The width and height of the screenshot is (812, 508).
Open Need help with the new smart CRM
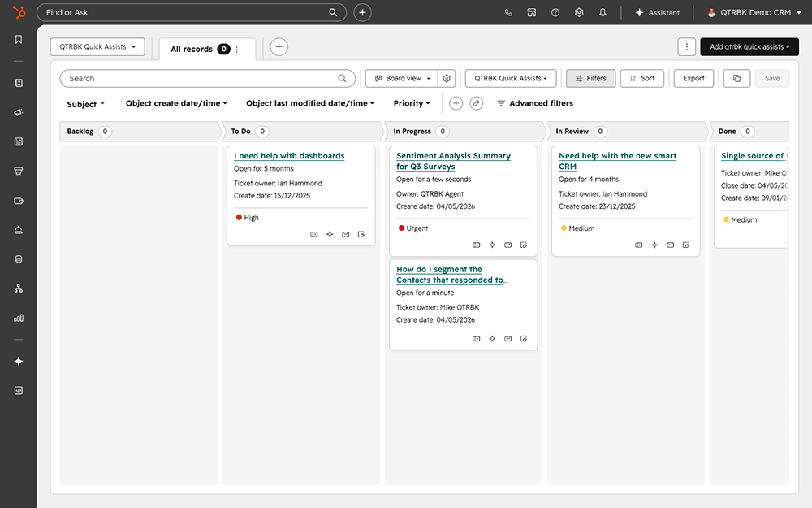click(617, 161)
